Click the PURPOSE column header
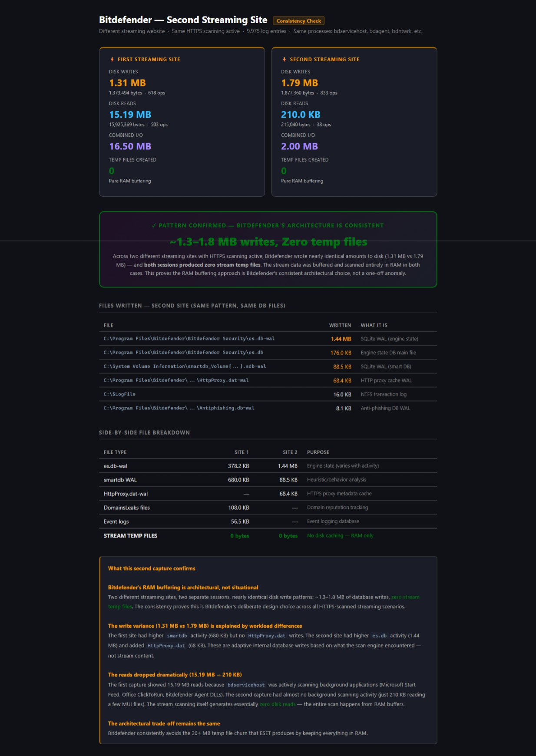 tap(318, 452)
